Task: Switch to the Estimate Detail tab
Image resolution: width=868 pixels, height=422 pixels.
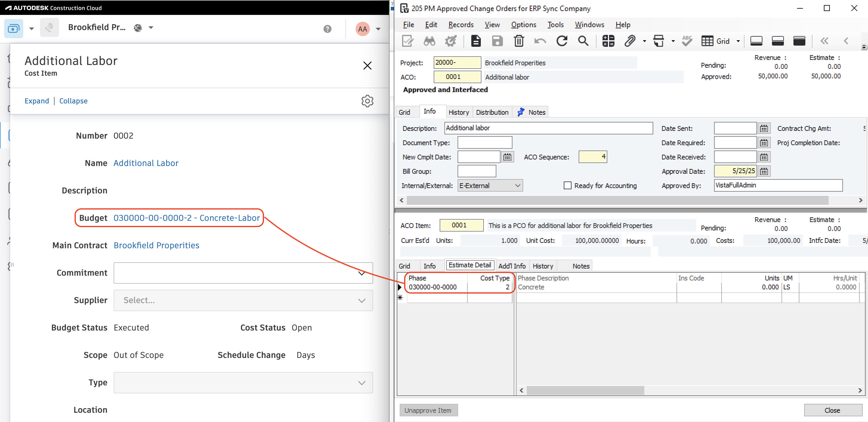Action: (470, 266)
